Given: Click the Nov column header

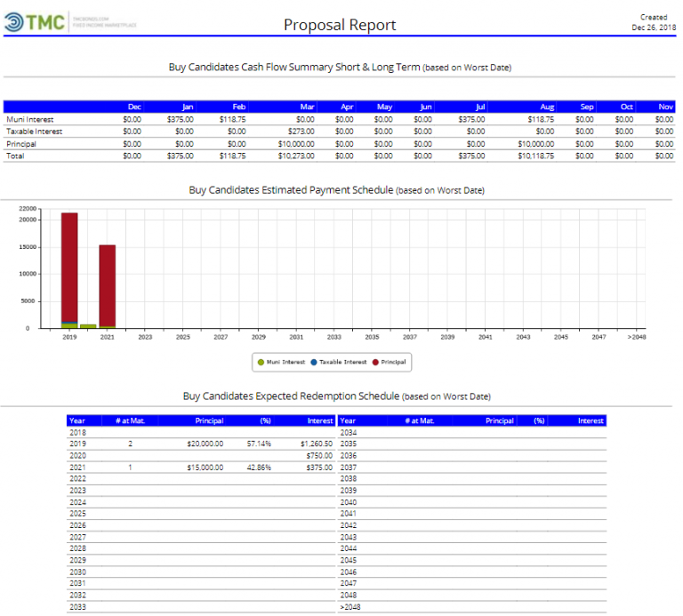Looking at the screenshot, I should (x=665, y=107).
